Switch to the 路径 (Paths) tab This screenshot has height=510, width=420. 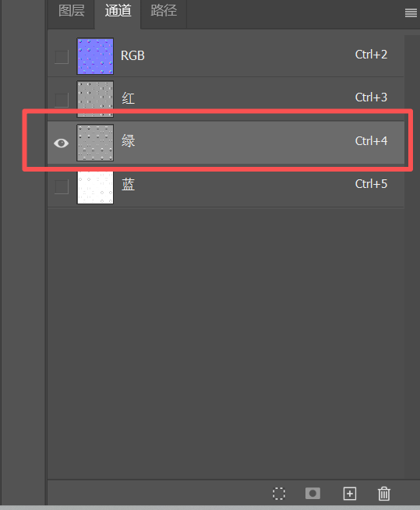pos(164,11)
